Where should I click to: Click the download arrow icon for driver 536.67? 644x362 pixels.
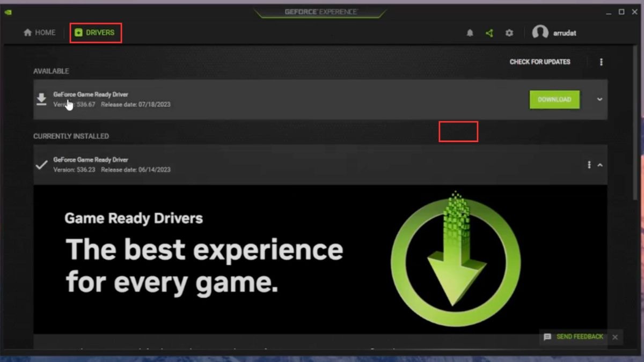pos(41,99)
